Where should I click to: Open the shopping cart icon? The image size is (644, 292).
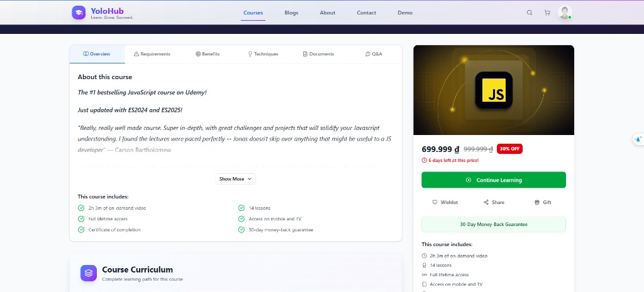(x=547, y=13)
